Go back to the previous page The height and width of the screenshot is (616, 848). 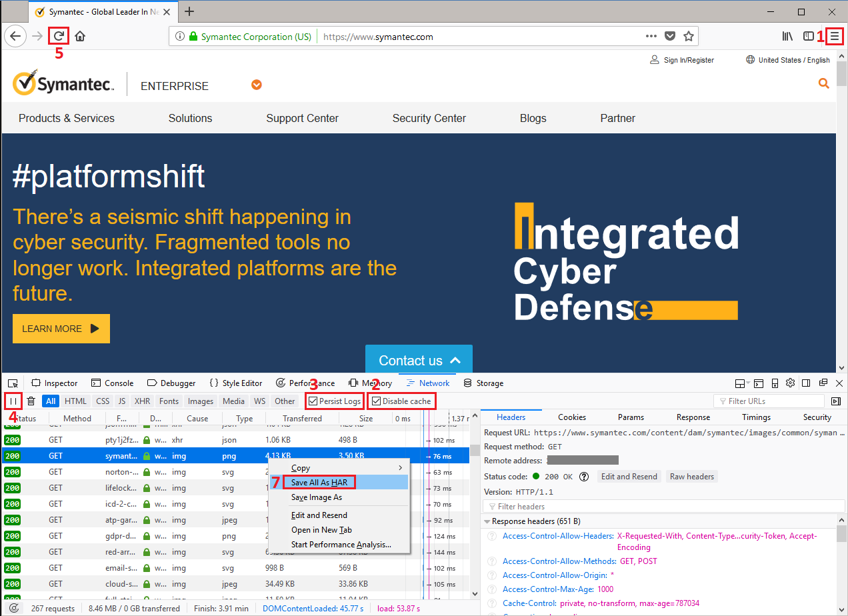15,37
